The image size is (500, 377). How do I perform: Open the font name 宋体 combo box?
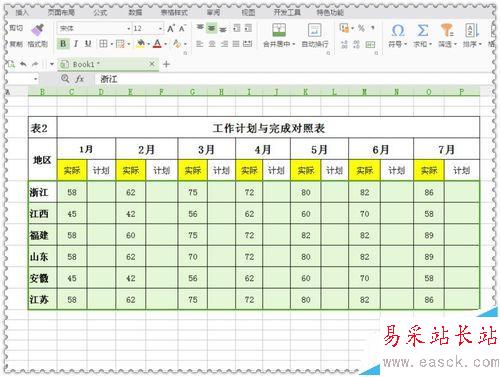(x=94, y=29)
